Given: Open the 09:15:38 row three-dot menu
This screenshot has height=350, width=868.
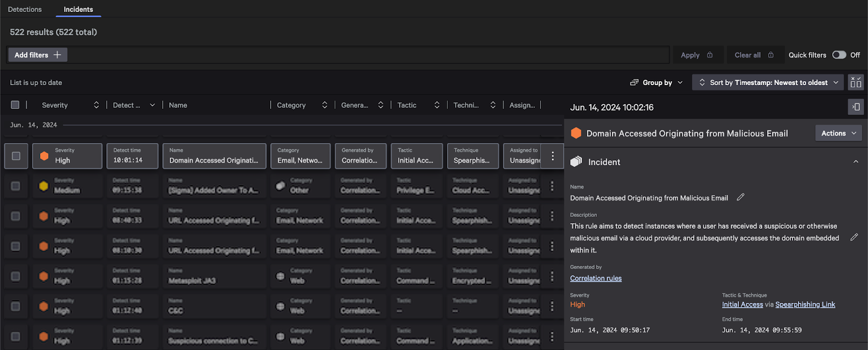Looking at the screenshot, I should 552,186.
